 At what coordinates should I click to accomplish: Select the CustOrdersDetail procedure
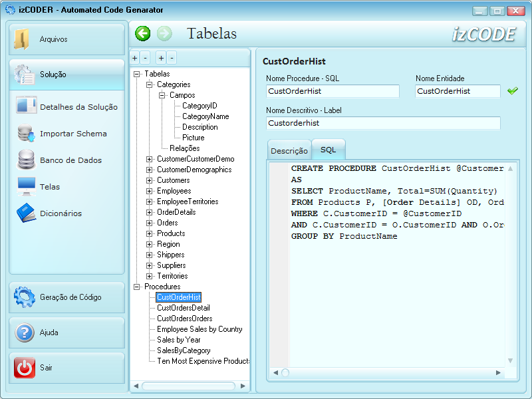(184, 308)
